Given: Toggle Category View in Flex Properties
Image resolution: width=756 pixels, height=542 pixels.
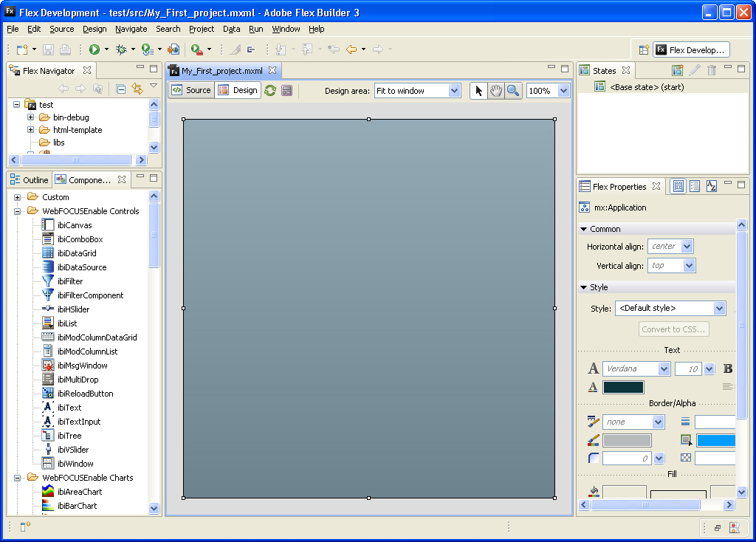Looking at the screenshot, I should point(695,186).
